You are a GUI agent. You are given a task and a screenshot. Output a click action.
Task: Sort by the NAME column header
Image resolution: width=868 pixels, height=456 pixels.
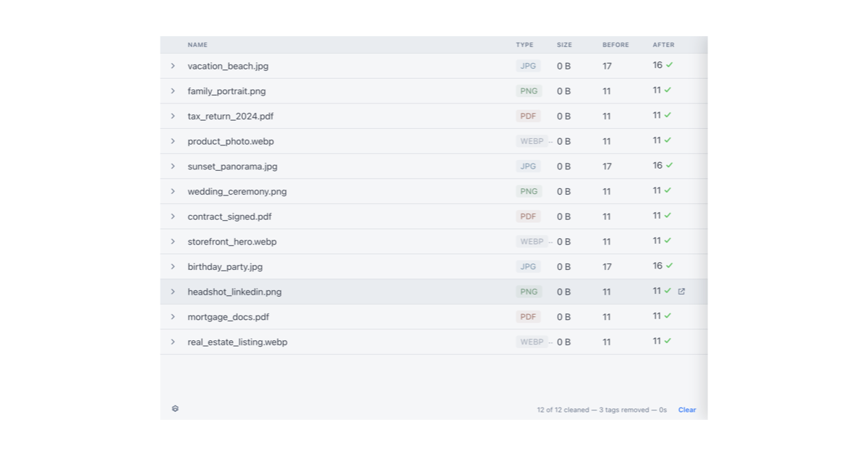(x=197, y=45)
